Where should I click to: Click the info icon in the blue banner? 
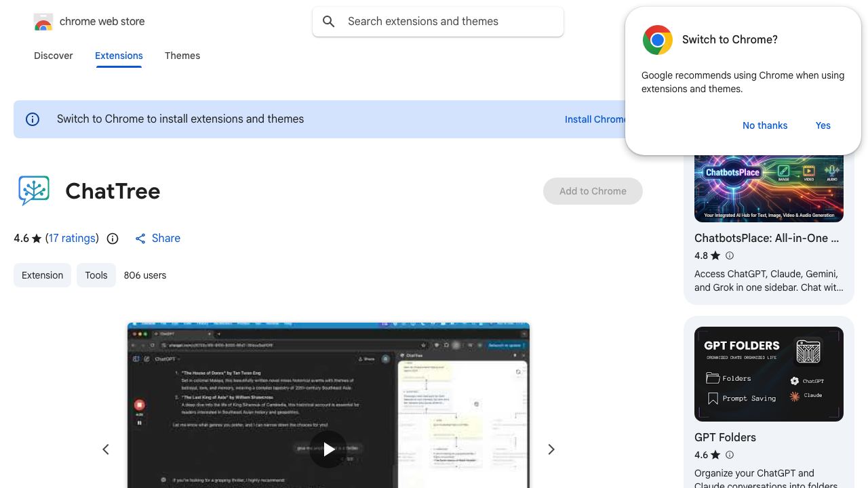(x=33, y=119)
